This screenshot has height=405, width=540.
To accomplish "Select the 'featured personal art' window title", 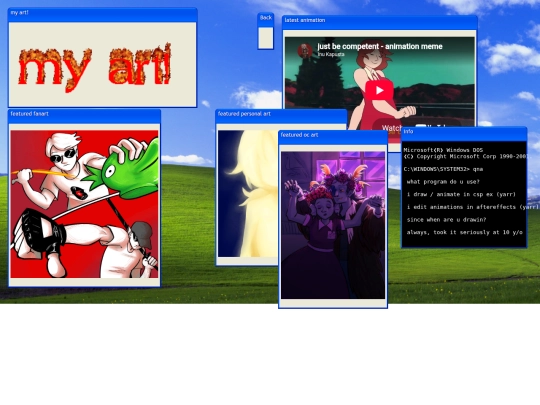I will 244,114.
